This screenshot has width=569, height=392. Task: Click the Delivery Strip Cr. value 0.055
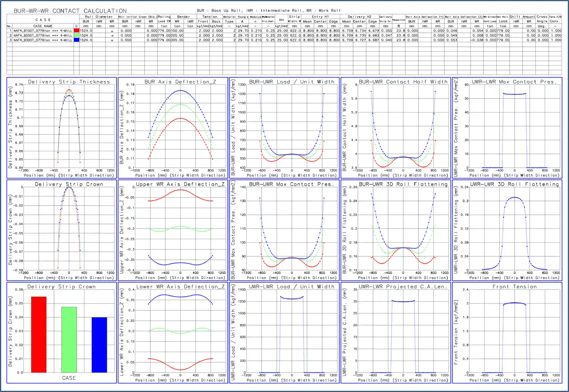[386, 30]
